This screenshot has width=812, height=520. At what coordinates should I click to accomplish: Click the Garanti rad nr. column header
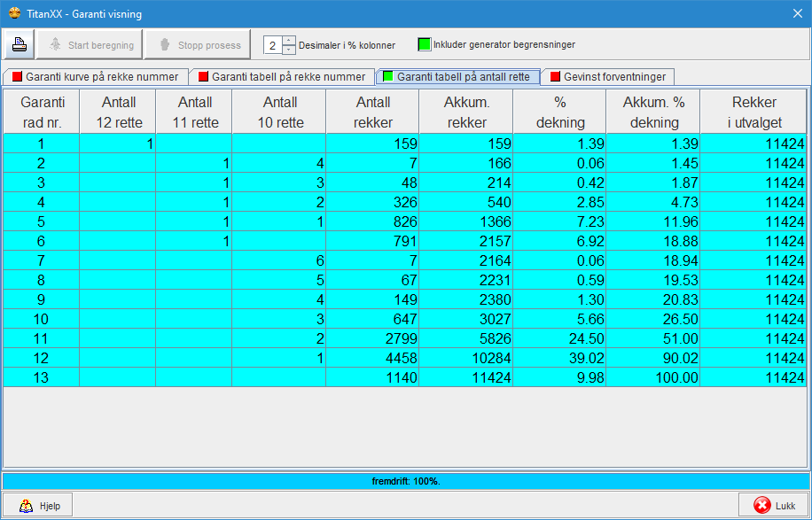[x=42, y=113]
